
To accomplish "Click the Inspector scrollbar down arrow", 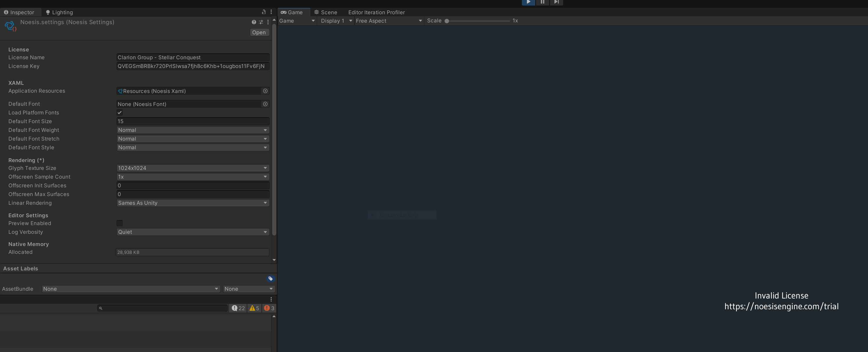I will 274,260.
